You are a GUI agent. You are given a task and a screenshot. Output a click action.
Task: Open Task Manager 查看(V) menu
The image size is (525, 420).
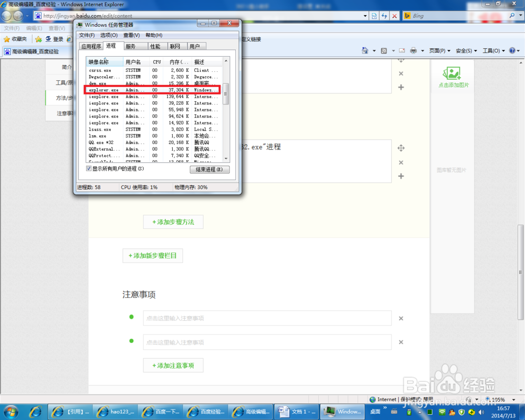131,35
